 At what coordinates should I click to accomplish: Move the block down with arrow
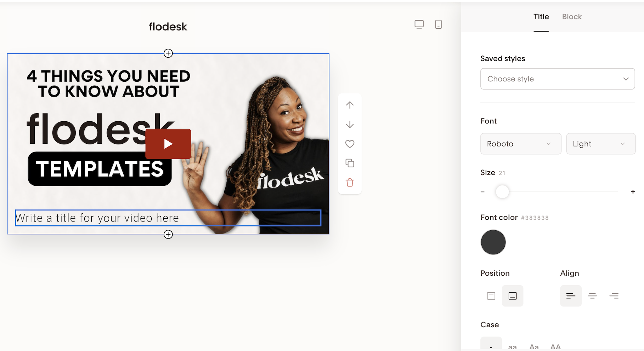350,125
